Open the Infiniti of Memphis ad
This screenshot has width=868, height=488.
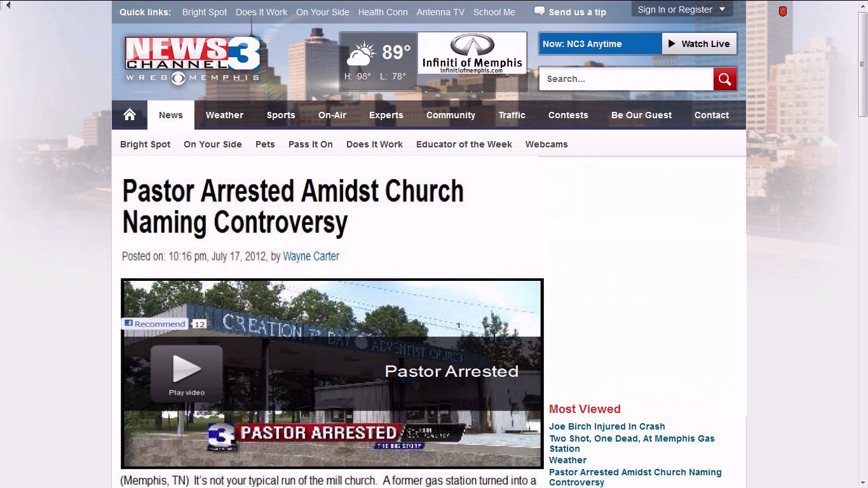(472, 53)
